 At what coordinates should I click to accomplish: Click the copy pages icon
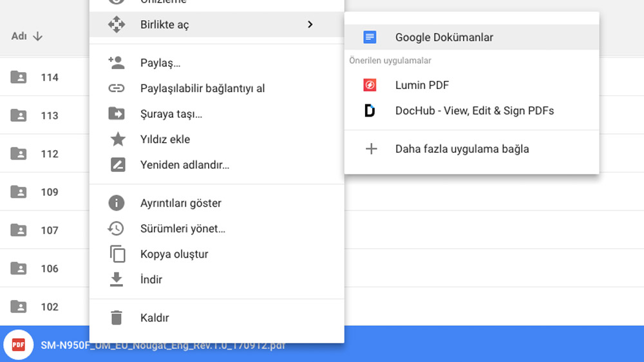pyautogui.click(x=117, y=254)
